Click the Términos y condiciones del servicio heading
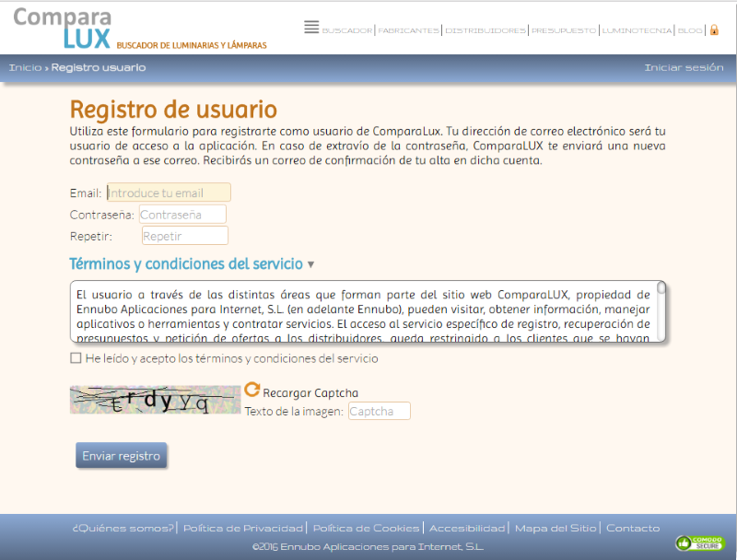 pos(186,264)
